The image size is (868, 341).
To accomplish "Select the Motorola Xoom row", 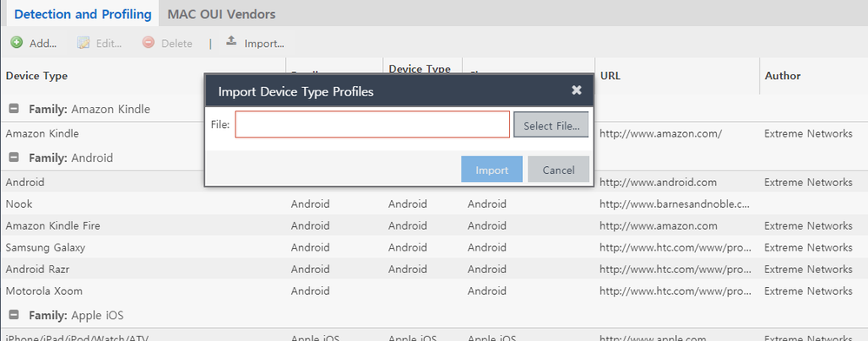I will coord(434,291).
